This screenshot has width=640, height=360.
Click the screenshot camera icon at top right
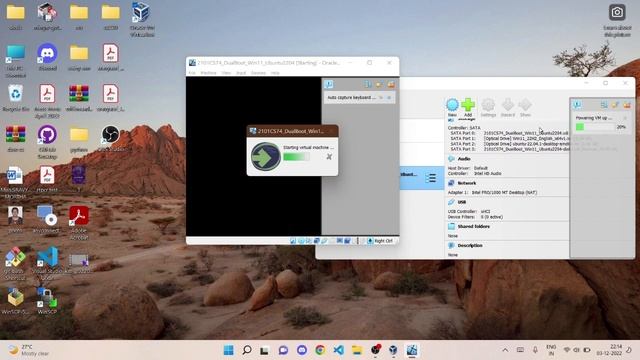coord(617,12)
